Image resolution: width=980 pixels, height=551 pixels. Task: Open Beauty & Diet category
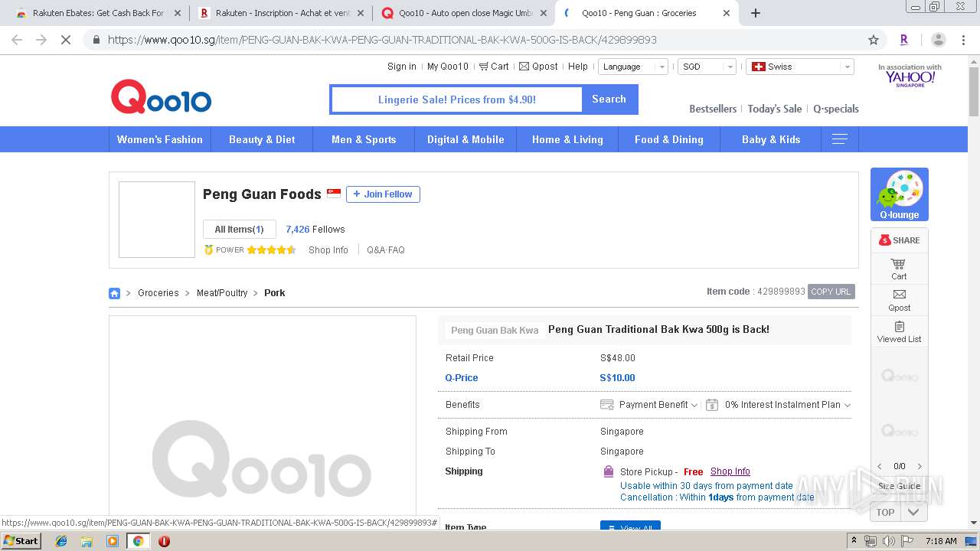pyautogui.click(x=262, y=139)
